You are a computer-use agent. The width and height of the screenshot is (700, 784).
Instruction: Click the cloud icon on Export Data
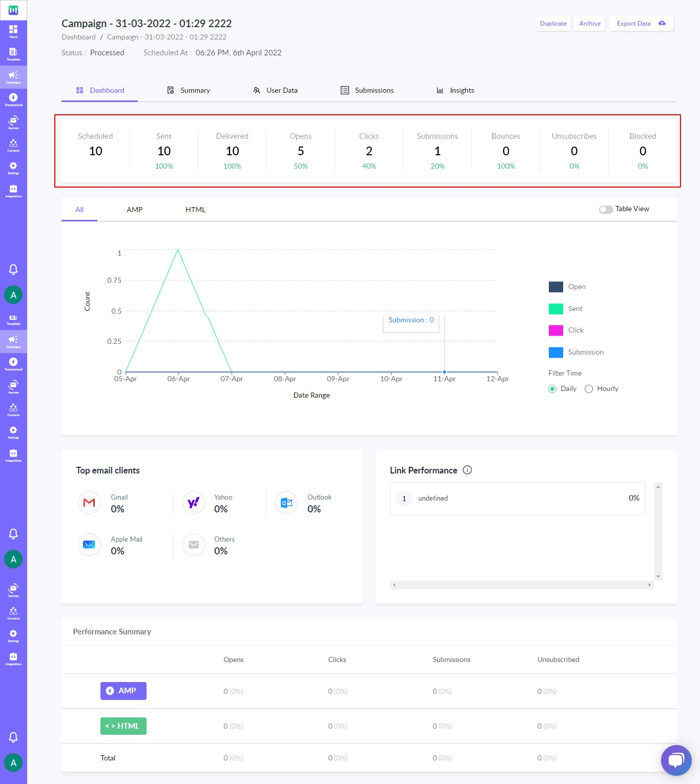point(662,23)
